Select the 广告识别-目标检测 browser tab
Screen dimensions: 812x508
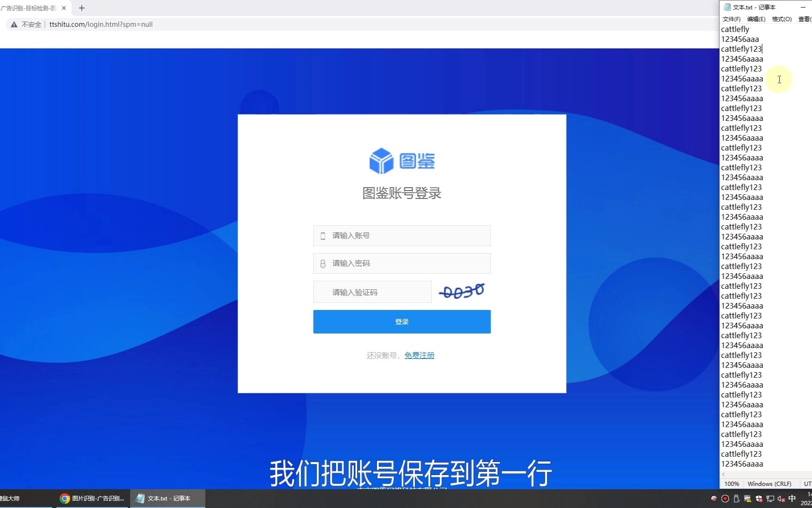(x=28, y=8)
